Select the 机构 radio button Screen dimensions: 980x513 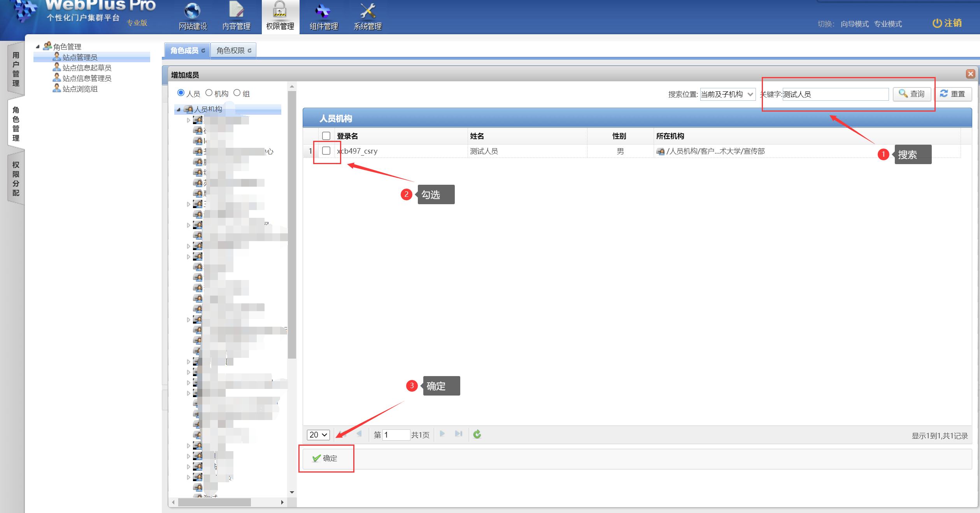tap(209, 93)
